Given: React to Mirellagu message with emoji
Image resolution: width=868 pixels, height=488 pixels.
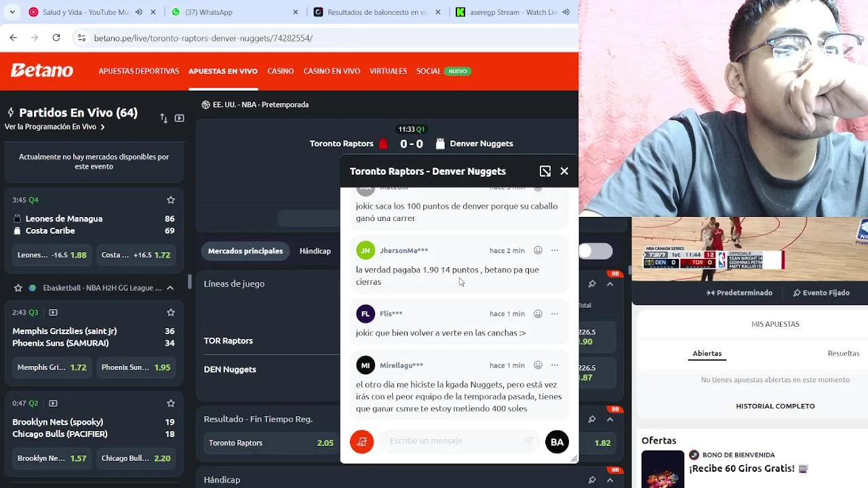Looking at the screenshot, I should pyautogui.click(x=538, y=365).
